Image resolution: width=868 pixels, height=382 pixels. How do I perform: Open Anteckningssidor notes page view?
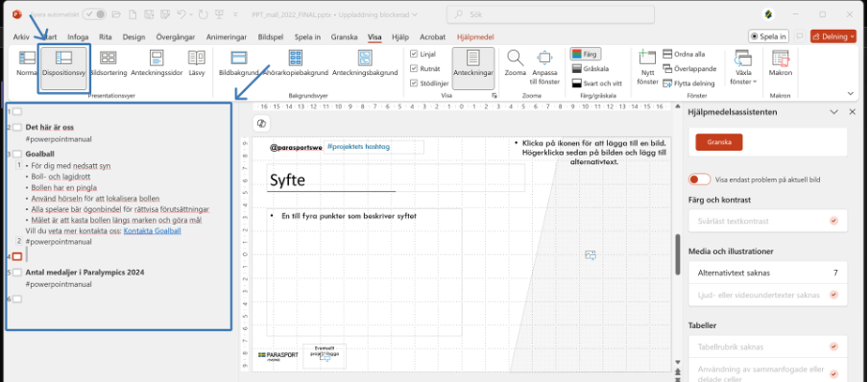point(157,63)
